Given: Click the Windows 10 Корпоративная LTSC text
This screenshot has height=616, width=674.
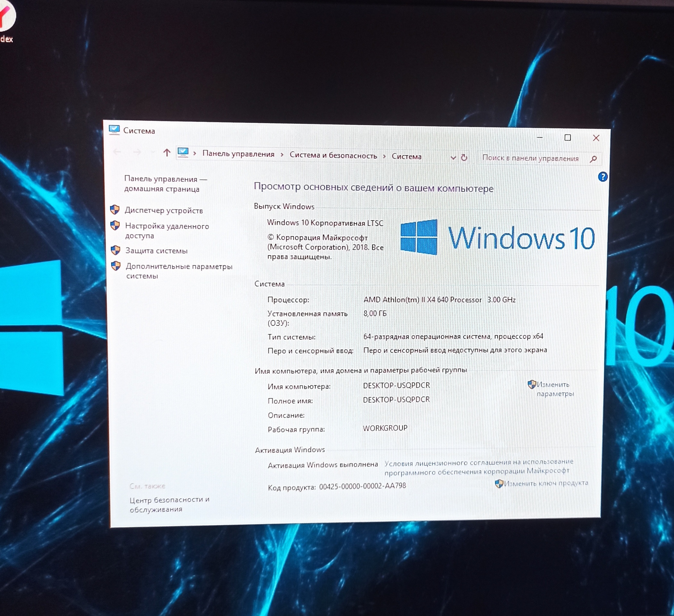Looking at the screenshot, I should (x=325, y=223).
